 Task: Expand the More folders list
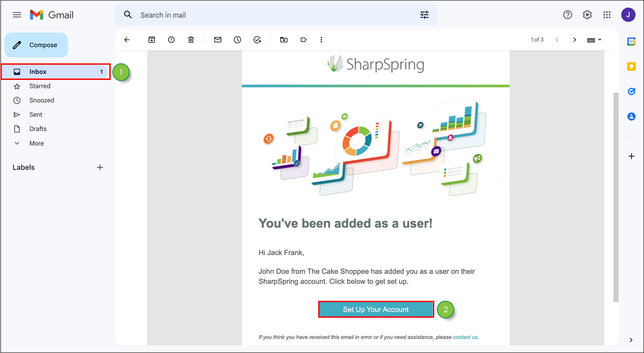point(37,143)
